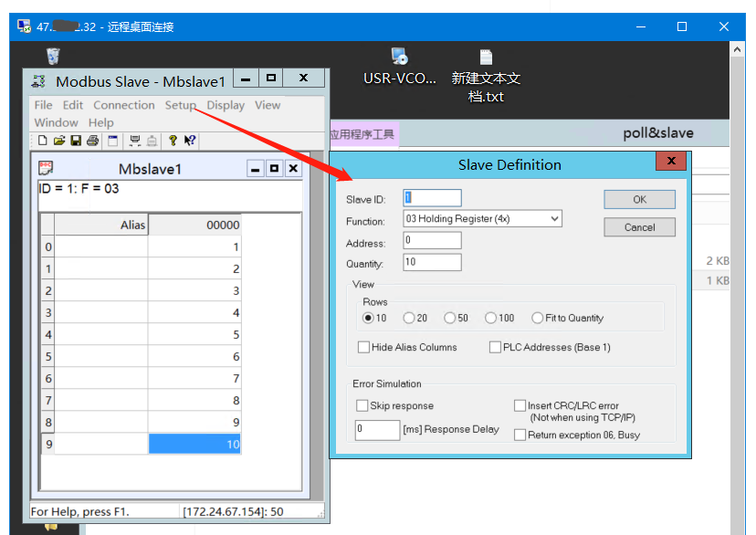Screen dimensions: 756x535
Task: Click the yellow question mark About icon
Action: (173, 141)
